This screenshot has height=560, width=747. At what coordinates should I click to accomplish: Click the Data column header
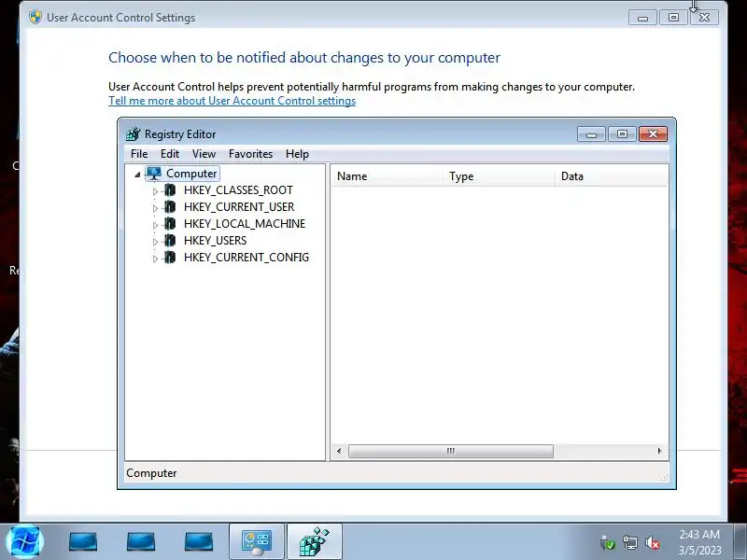pos(612,176)
